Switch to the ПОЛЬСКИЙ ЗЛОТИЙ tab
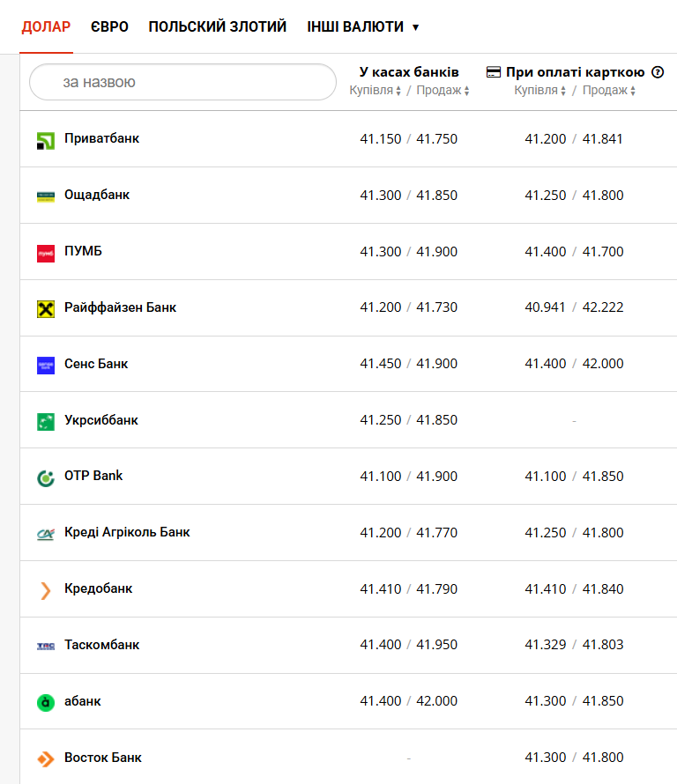 coord(218,26)
